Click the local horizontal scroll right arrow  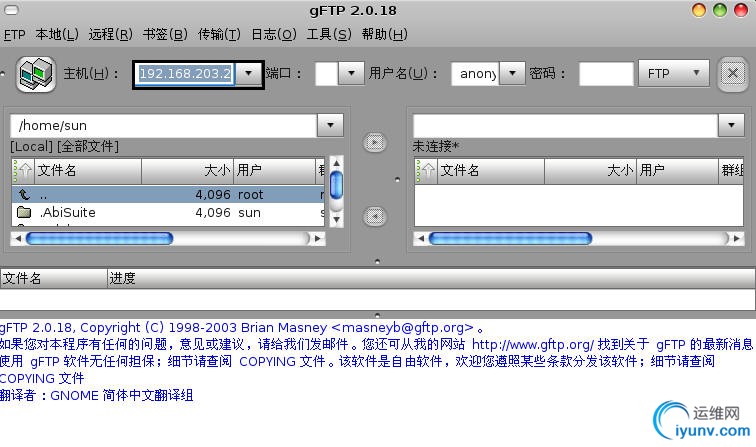tap(318, 238)
